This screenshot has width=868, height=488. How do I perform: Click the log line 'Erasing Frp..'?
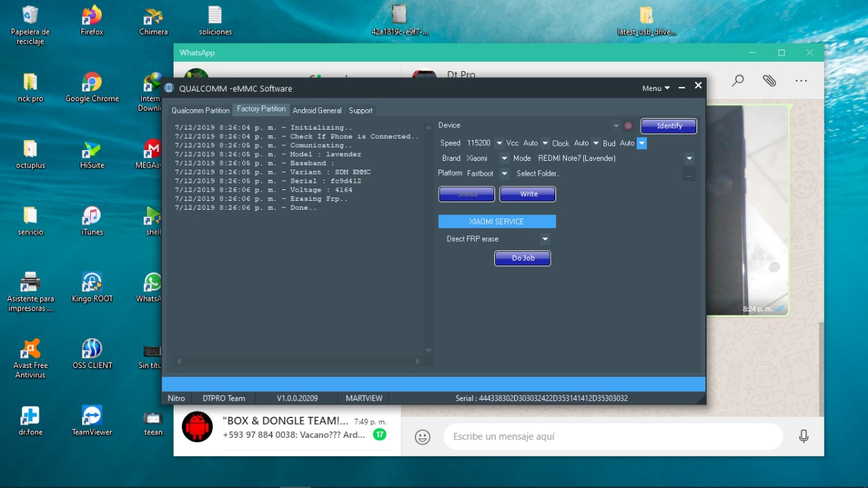click(x=261, y=199)
